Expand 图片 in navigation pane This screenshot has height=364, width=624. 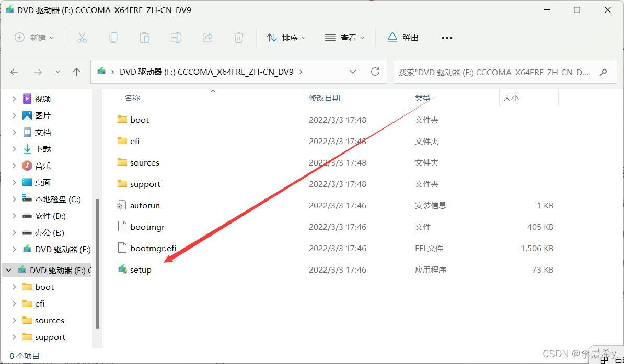click(x=14, y=115)
